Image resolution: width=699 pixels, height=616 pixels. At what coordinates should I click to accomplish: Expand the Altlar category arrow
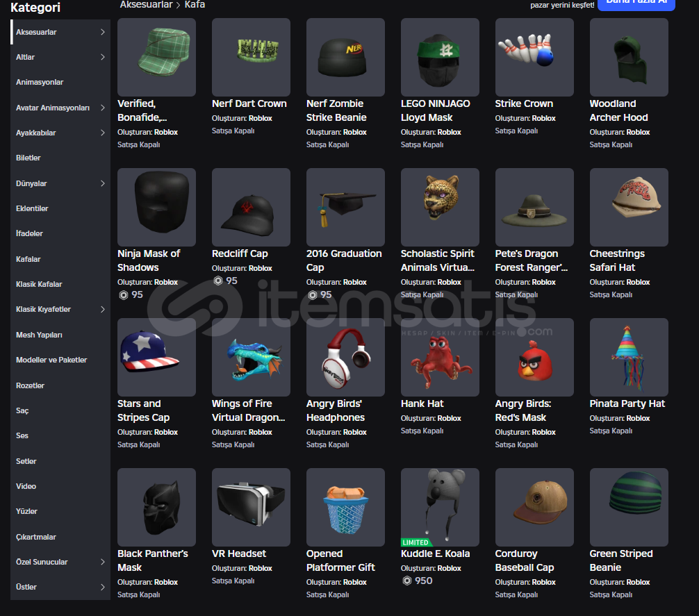pos(103,57)
